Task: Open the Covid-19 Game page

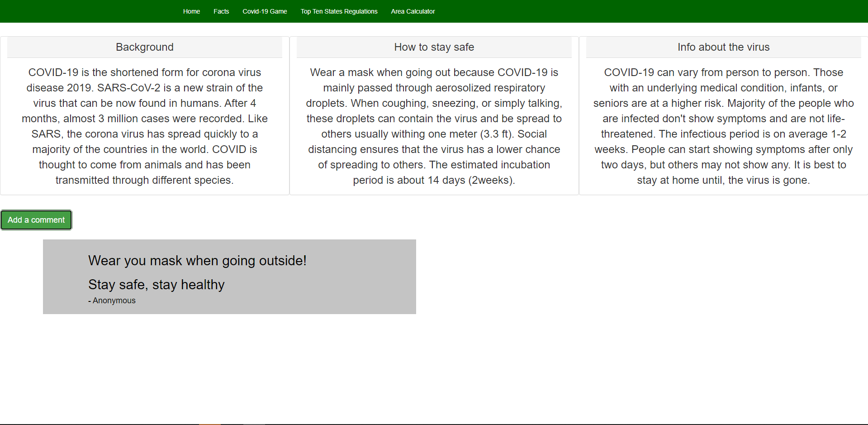Action: click(265, 11)
